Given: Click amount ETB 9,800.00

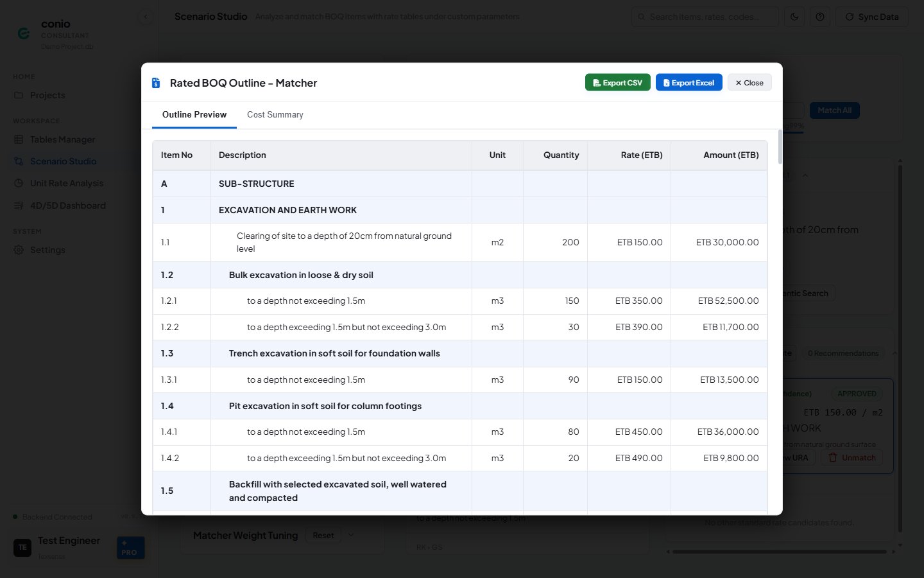Looking at the screenshot, I should pos(731,458).
